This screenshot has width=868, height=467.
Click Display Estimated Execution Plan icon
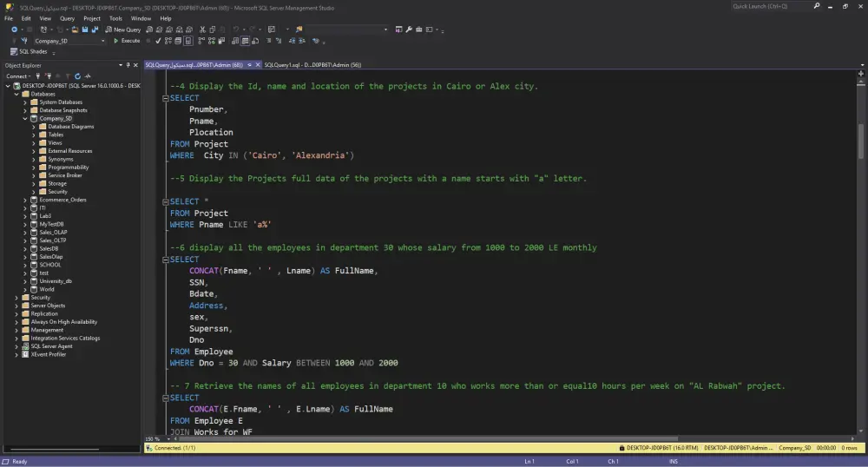point(168,41)
